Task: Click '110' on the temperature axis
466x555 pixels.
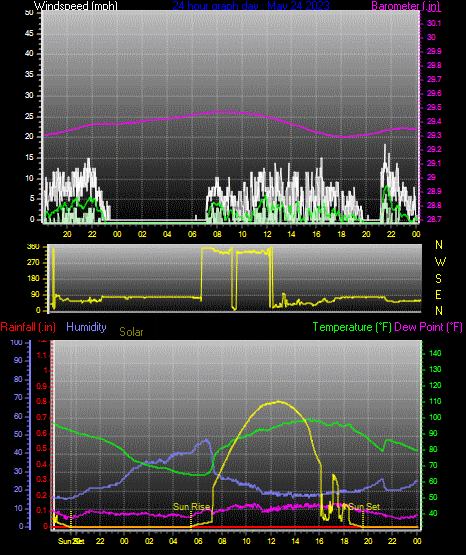Action: 435,401
